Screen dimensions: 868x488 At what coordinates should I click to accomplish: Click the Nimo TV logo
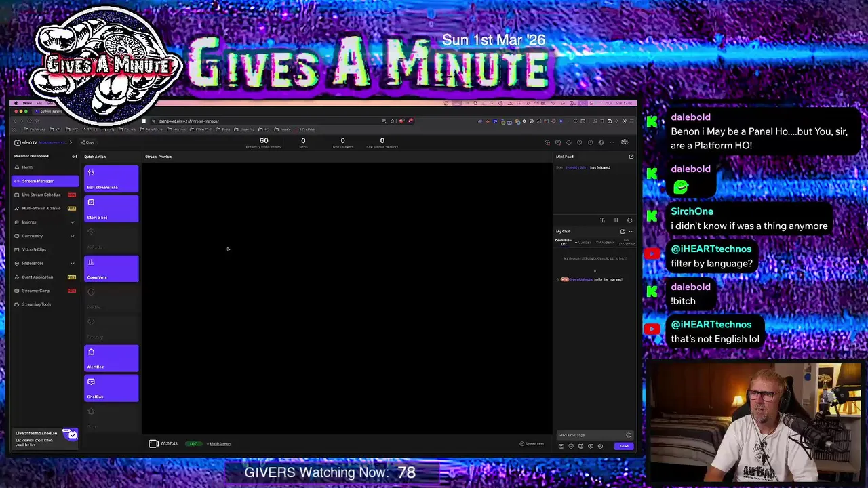[25, 142]
